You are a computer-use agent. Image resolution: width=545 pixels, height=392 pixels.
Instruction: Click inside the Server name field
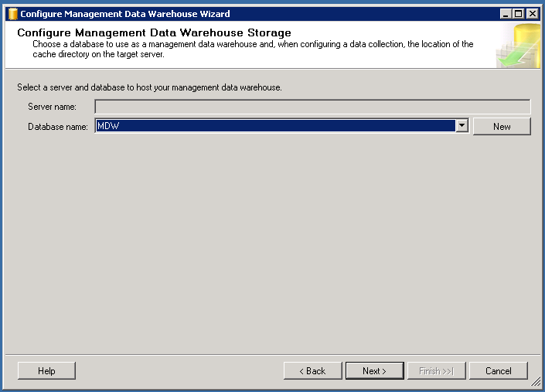pyautogui.click(x=312, y=107)
